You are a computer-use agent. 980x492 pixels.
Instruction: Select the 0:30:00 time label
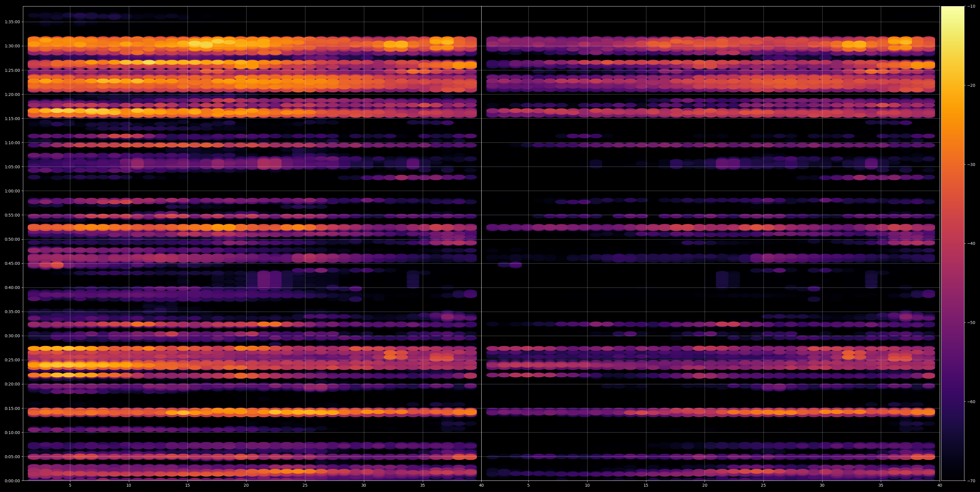[12, 336]
